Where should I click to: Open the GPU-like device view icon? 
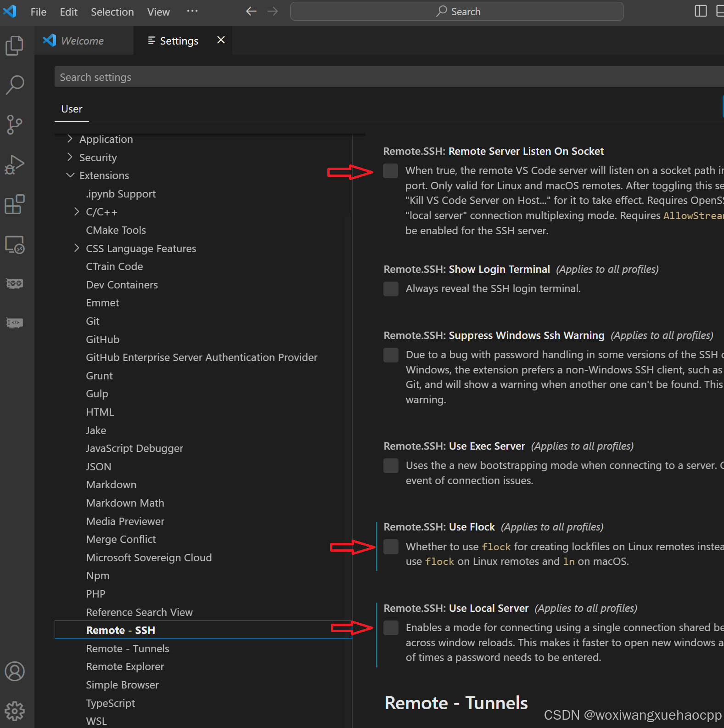(x=15, y=283)
